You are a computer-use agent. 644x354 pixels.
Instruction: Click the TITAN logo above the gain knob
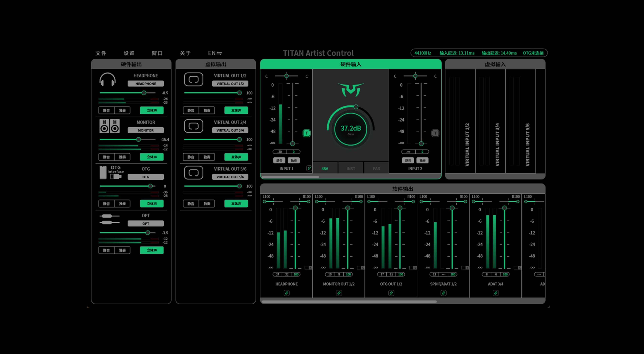pyautogui.click(x=351, y=90)
